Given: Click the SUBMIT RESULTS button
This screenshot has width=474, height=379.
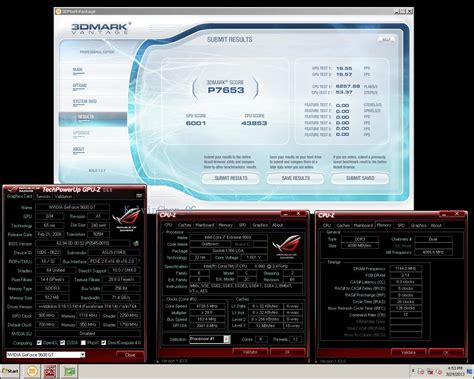Looking at the screenshot, I should tap(231, 178).
